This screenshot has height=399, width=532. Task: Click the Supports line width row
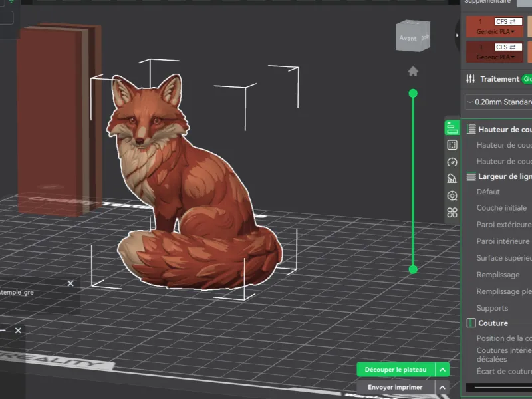tap(492, 308)
